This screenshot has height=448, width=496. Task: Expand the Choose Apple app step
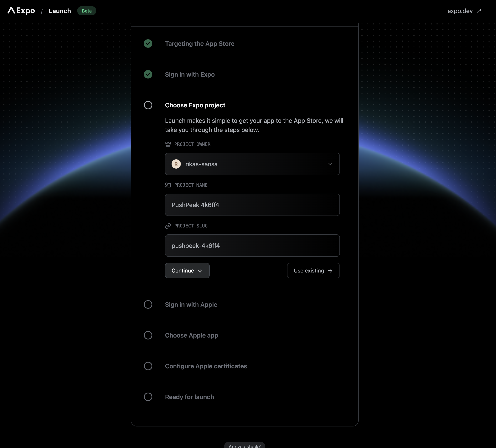(x=191, y=335)
